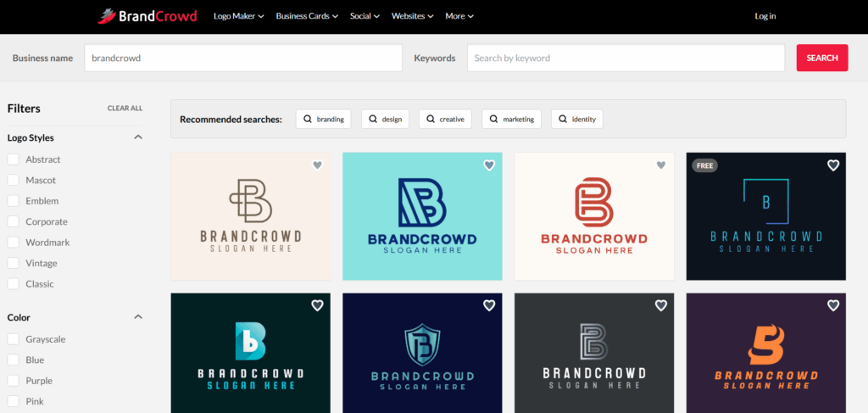The width and height of the screenshot is (868, 413).
Task: Tick the Blue color checkbox
Action: [14, 360]
